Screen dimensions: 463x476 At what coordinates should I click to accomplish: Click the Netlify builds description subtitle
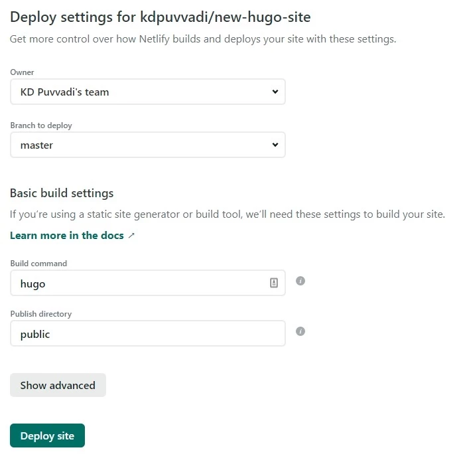(x=202, y=39)
